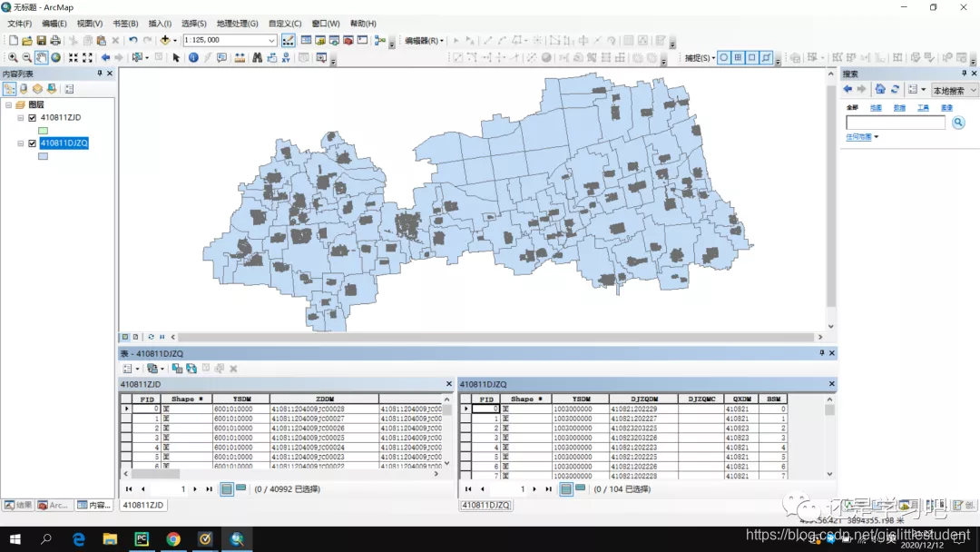Switch to List By Visibility
Image resolution: width=980 pixels, height=552 pixels.
[37, 89]
